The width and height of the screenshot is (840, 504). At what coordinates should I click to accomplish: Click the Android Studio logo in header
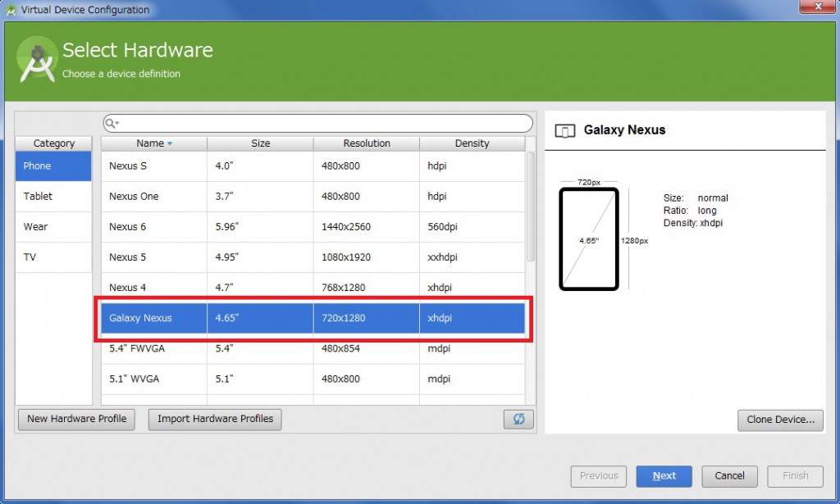click(x=37, y=60)
